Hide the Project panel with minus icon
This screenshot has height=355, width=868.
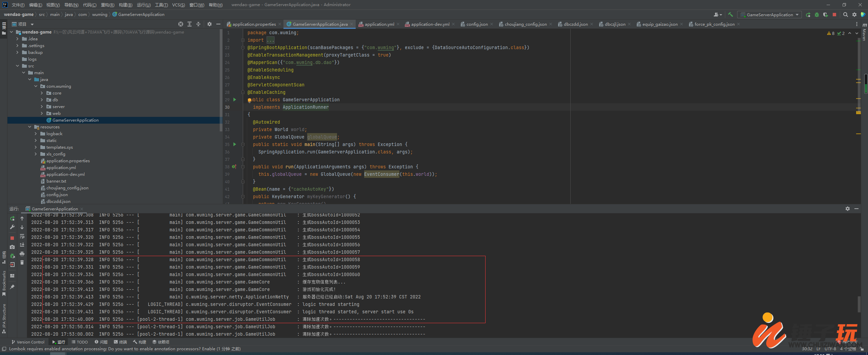pyautogui.click(x=218, y=24)
